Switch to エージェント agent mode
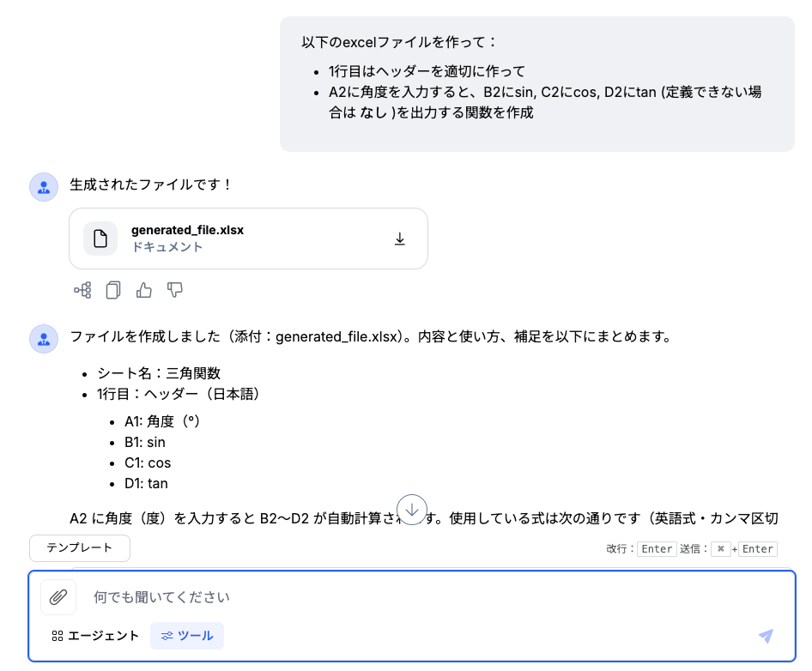 pyautogui.click(x=95, y=636)
